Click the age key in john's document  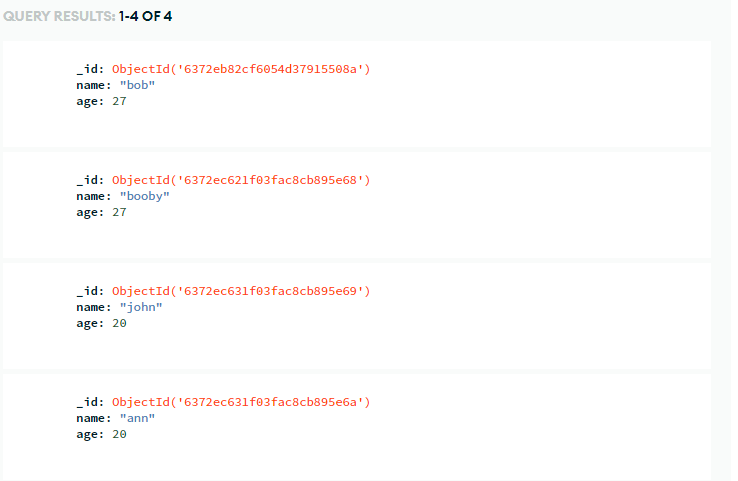coord(90,324)
